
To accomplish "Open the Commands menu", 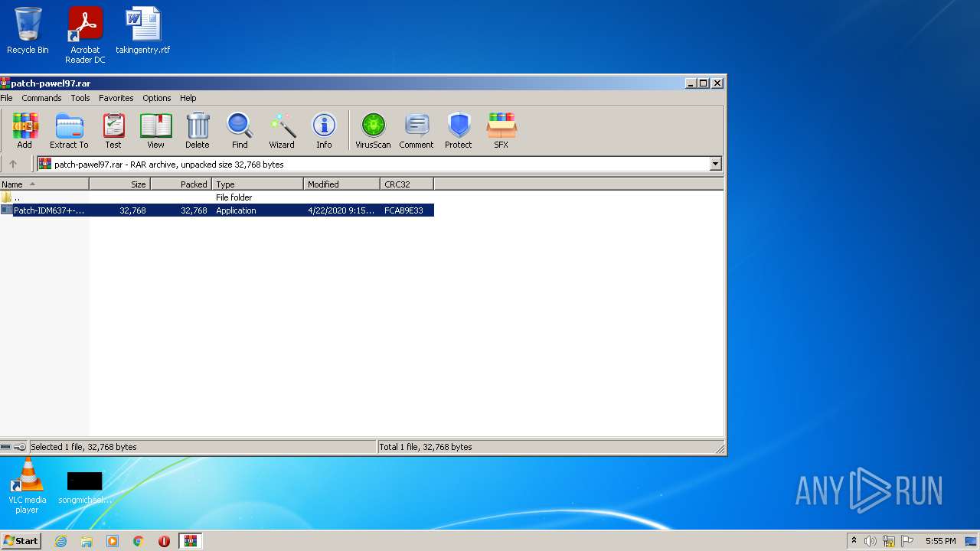I will point(41,98).
